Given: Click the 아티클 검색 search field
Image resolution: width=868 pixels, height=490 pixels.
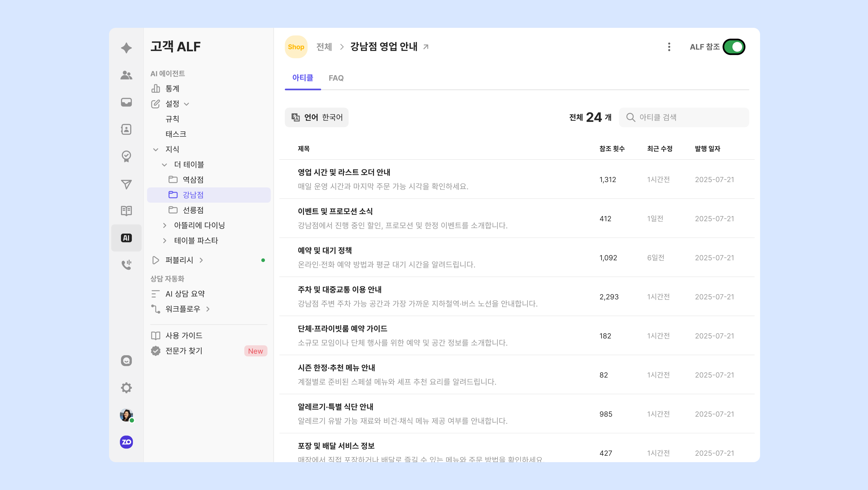Looking at the screenshot, I should tap(687, 117).
